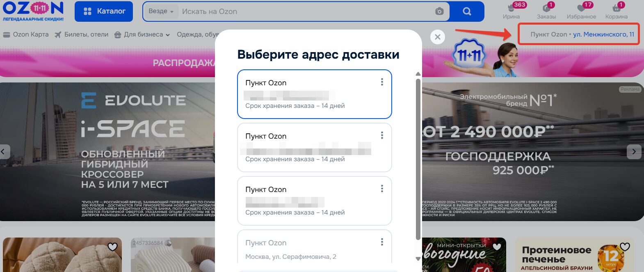Open the Каталог menu
Viewport: 644px width, 272px height.
click(104, 11)
